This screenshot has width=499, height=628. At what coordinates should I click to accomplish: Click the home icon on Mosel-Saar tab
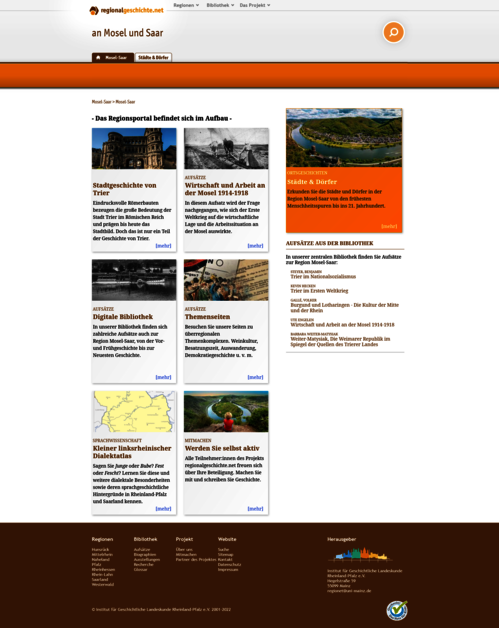point(98,57)
